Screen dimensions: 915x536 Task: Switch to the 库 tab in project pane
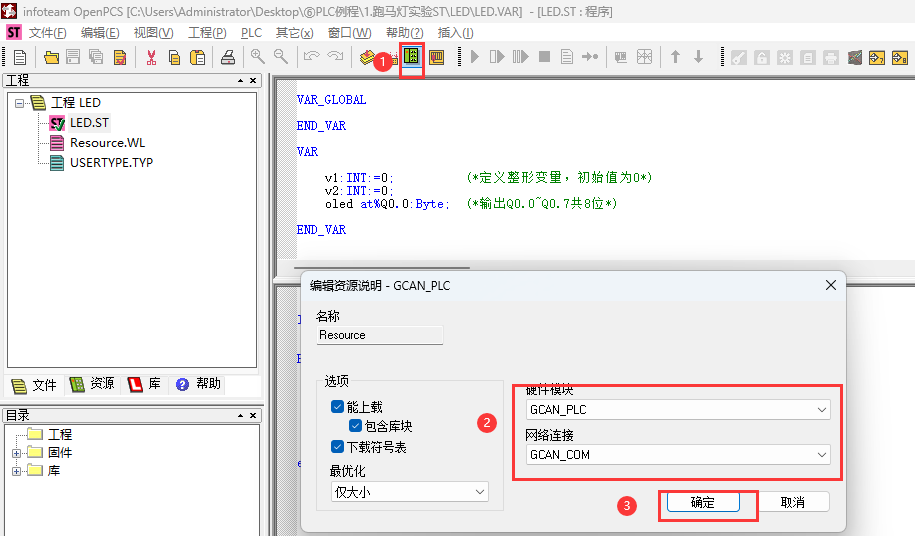point(145,384)
